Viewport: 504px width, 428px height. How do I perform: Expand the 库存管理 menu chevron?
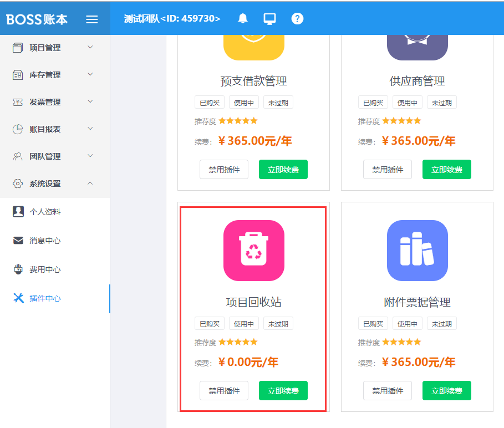tap(90, 74)
